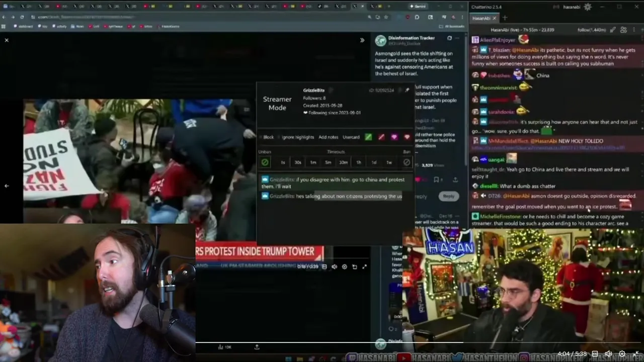Click the browser address bar
The image size is (644, 362).
click(201, 17)
